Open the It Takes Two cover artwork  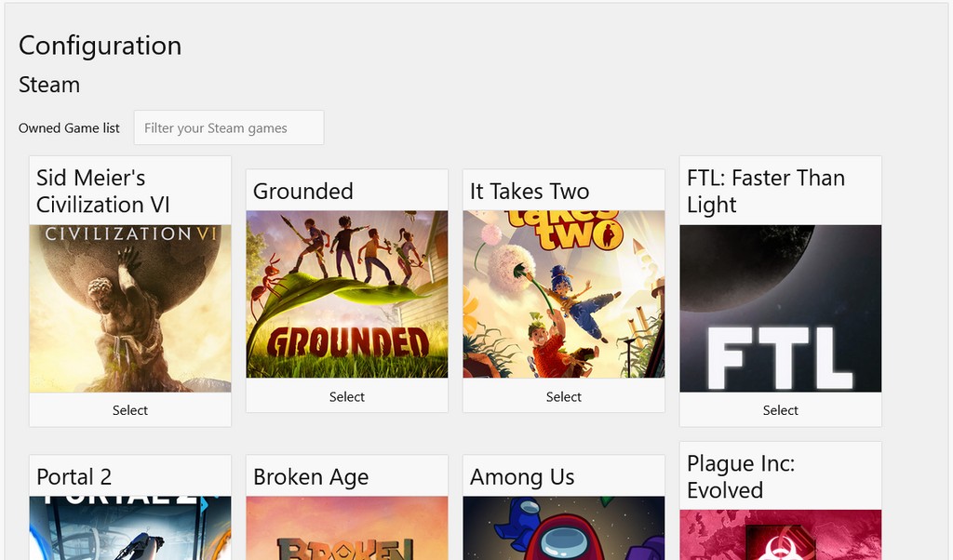click(x=564, y=294)
